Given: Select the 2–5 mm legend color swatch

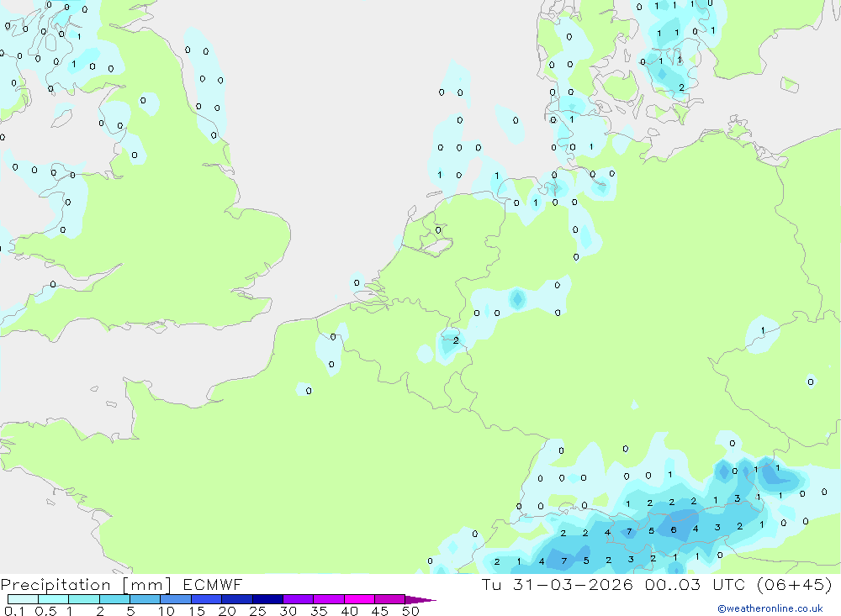Looking at the screenshot, I should point(114,599).
